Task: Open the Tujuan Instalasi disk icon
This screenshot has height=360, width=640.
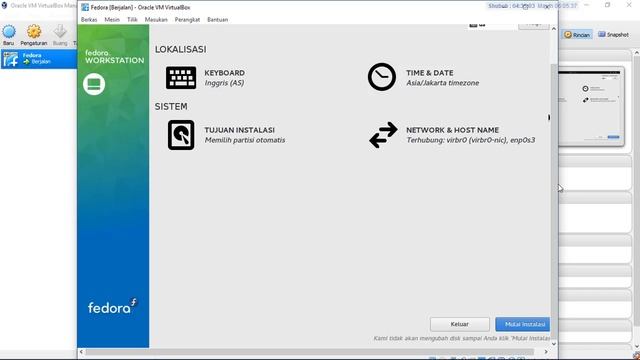Action: (x=181, y=135)
